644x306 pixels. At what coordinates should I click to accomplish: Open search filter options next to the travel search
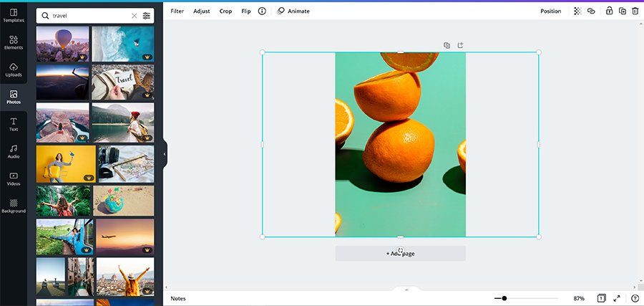[146, 16]
